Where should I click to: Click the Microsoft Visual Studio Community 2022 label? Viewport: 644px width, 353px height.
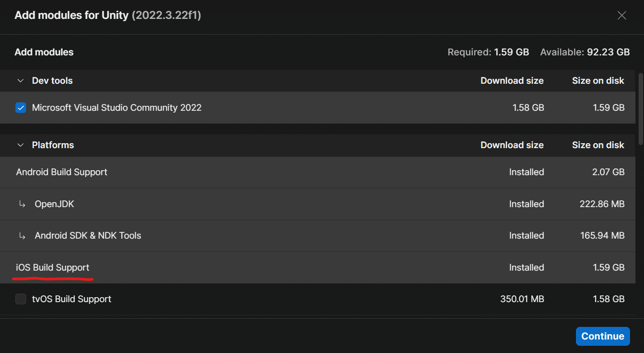(117, 108)
